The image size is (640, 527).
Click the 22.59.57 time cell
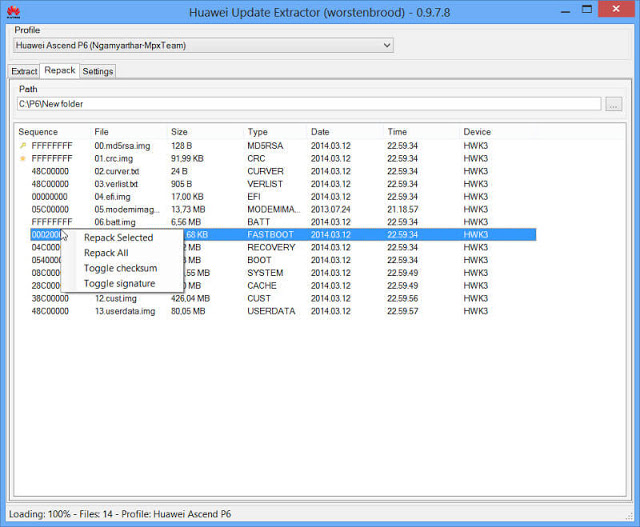pyautogui.click(x=402, y=311)
